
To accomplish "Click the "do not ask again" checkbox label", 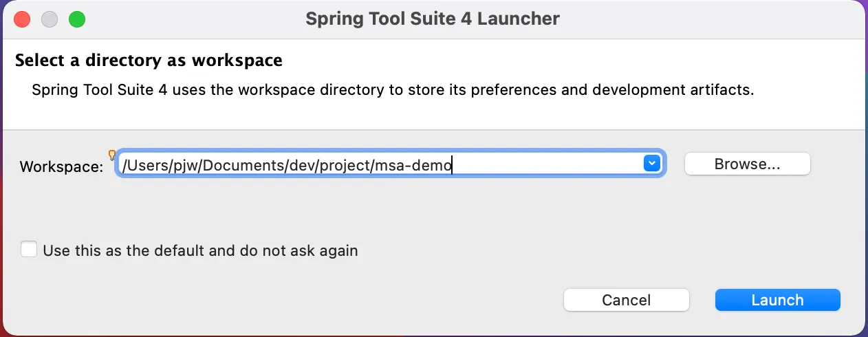I will [x=200, y=250].
